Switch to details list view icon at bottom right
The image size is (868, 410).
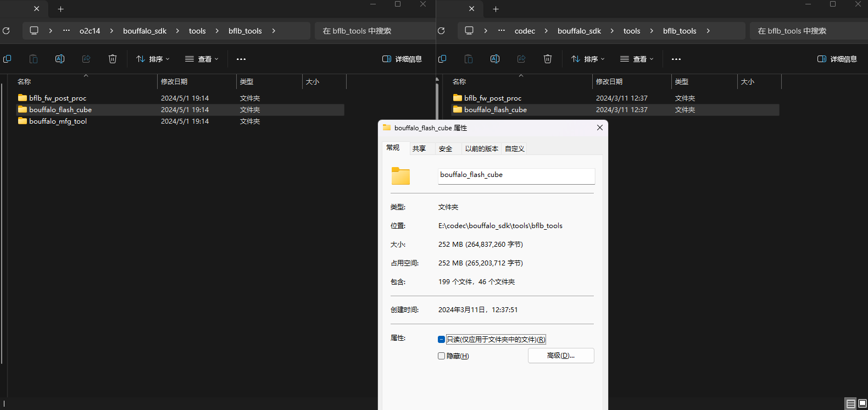[850, 404]
